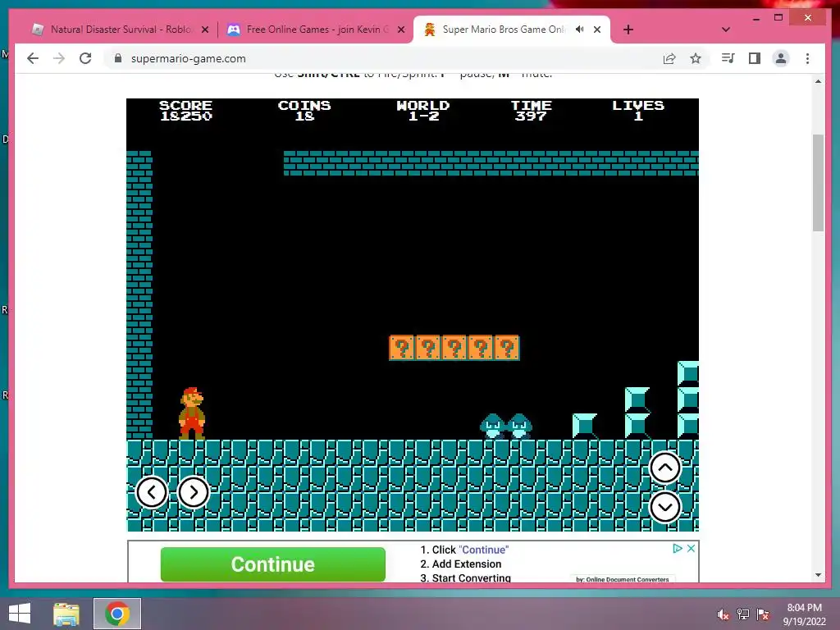The image size is (840, 630).
Task: Open File Explorer from the taskbar
Action: 66,614
